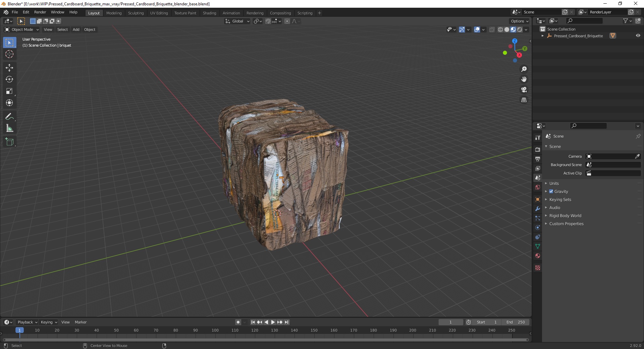This screenshot has height=349, width=644.
Task: Switch perspective/orthographic grid icon
Action: [524, 100]
